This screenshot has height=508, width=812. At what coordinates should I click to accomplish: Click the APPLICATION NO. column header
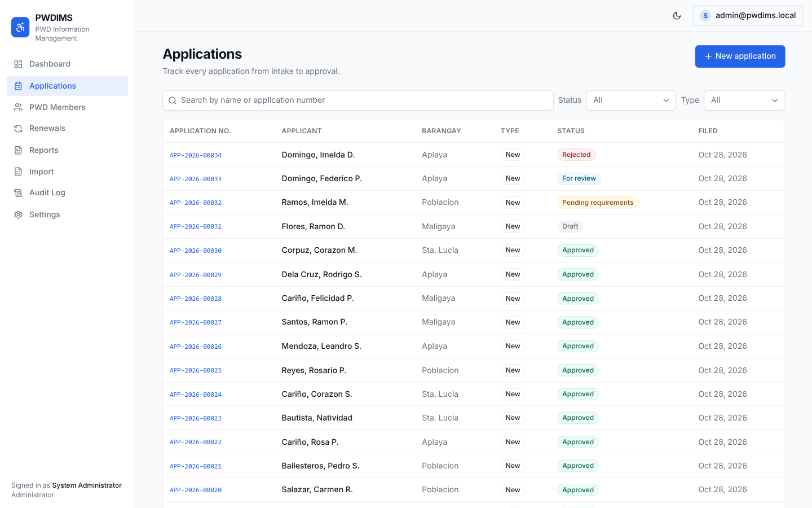pos(200,131)
